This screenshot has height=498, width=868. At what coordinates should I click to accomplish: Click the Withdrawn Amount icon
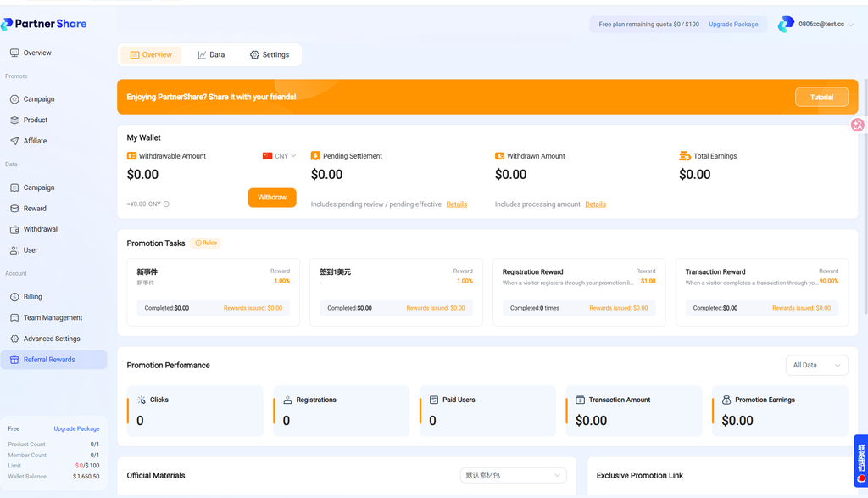point(499,156)
